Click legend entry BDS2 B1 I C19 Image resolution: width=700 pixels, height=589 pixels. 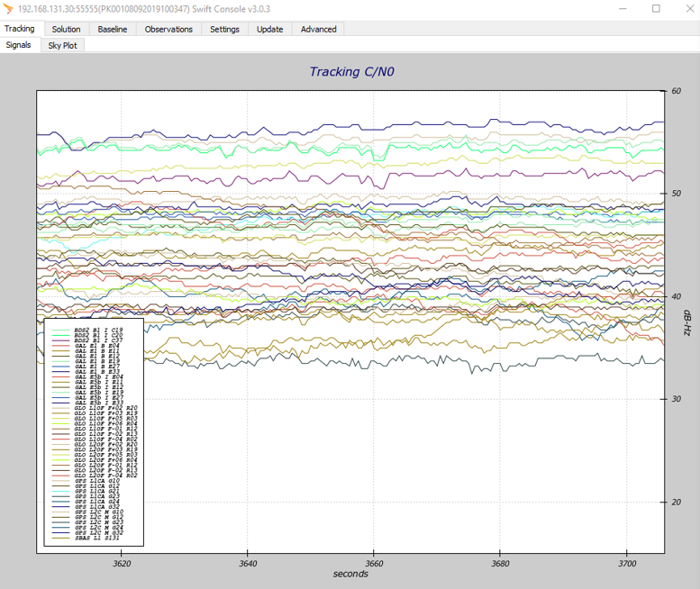(87, 330)
